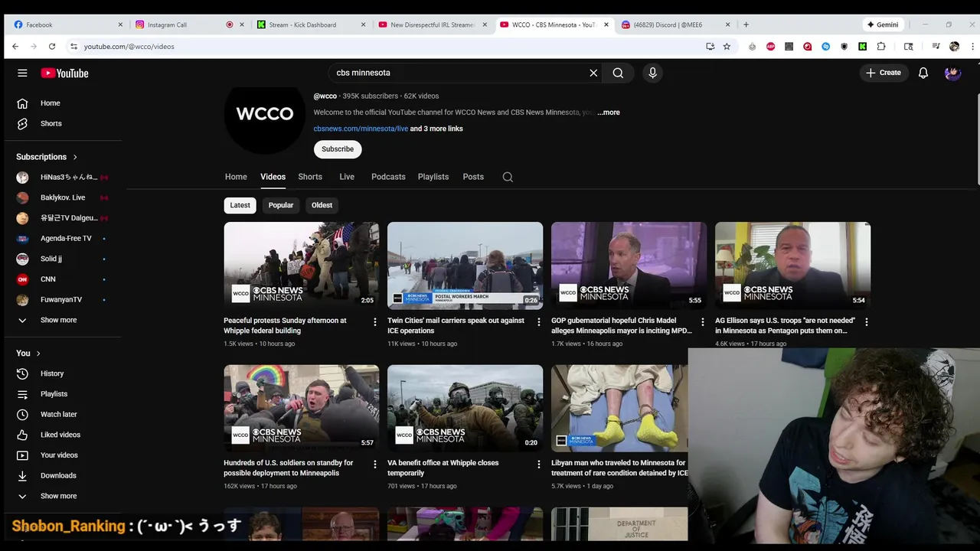Click the Gemini button in Chrome

(x=883, y=24)
